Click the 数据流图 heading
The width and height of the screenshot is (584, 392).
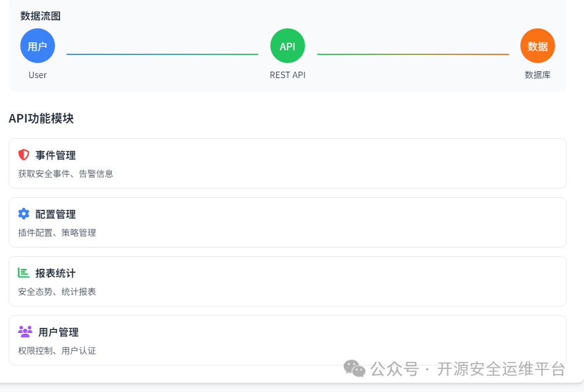(x=41, y=16)
